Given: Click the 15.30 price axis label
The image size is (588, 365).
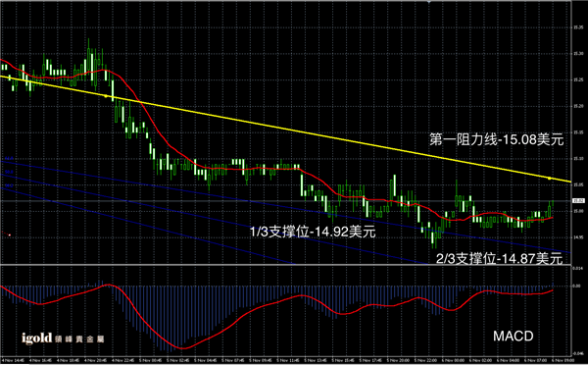Looking at the screenshot, I should coord(578,54).
